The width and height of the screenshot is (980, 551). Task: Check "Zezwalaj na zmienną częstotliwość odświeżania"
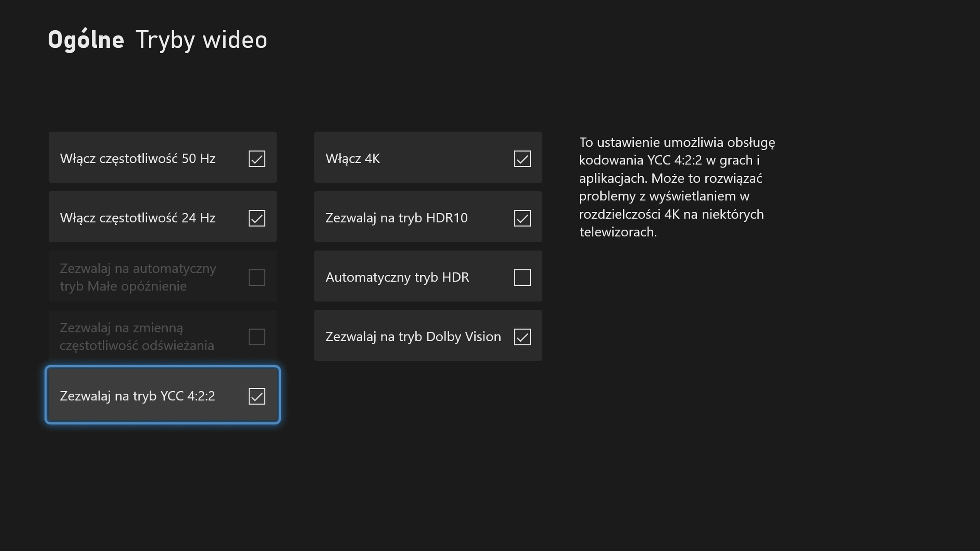pos(256,336)
